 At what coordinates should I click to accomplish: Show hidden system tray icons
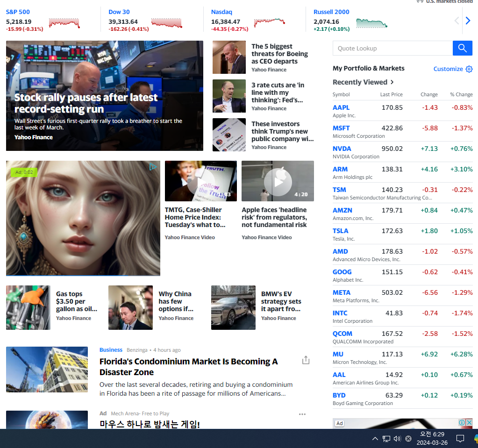click(375, 439)
